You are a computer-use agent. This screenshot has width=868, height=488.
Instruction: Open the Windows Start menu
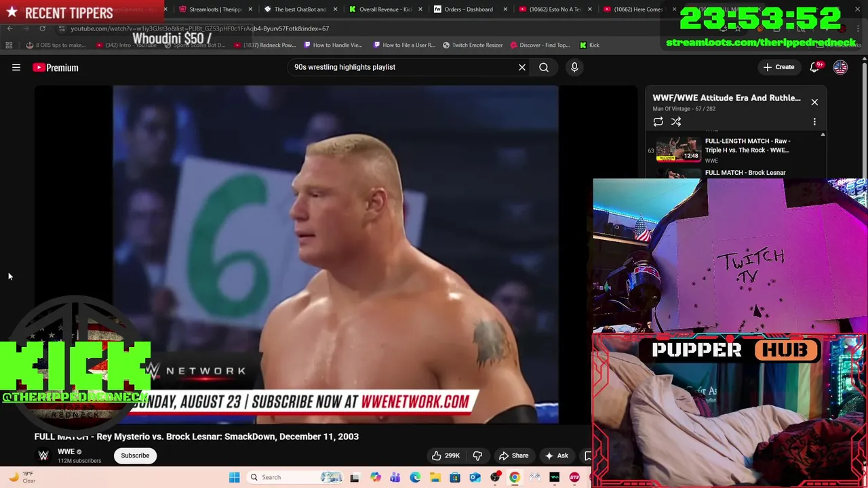pyautogui.click(x=234, y=477)
